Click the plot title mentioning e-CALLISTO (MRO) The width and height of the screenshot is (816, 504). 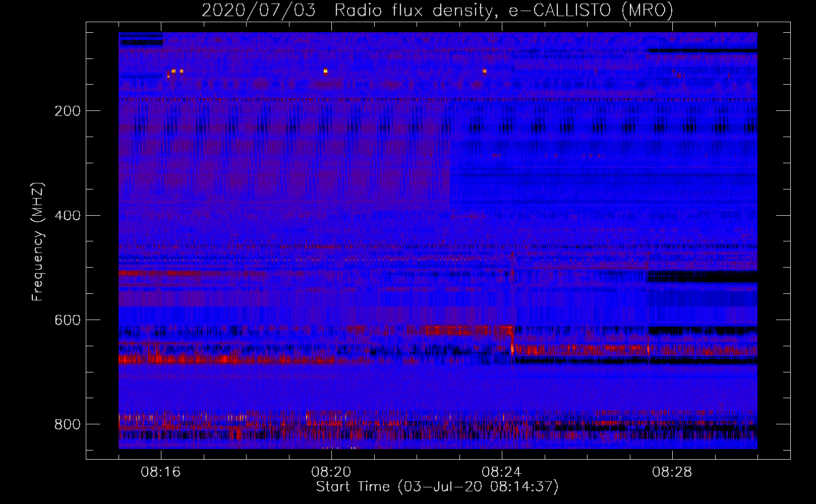coord(437,10)
